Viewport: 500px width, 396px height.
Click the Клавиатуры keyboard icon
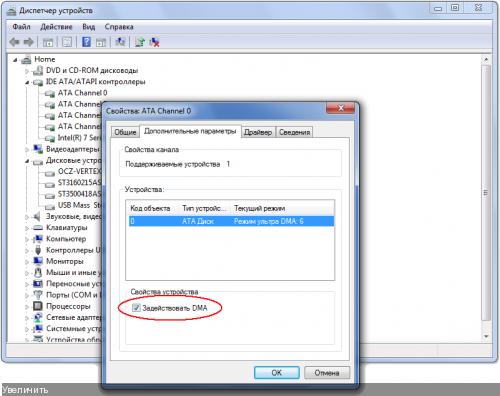pos(38,228)
